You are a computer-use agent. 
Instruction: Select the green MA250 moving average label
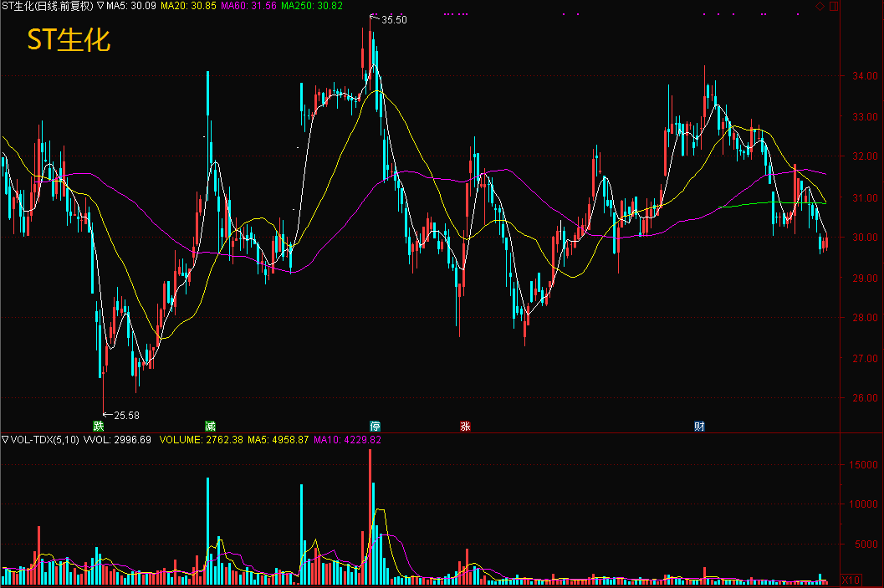tap(311, 6)
